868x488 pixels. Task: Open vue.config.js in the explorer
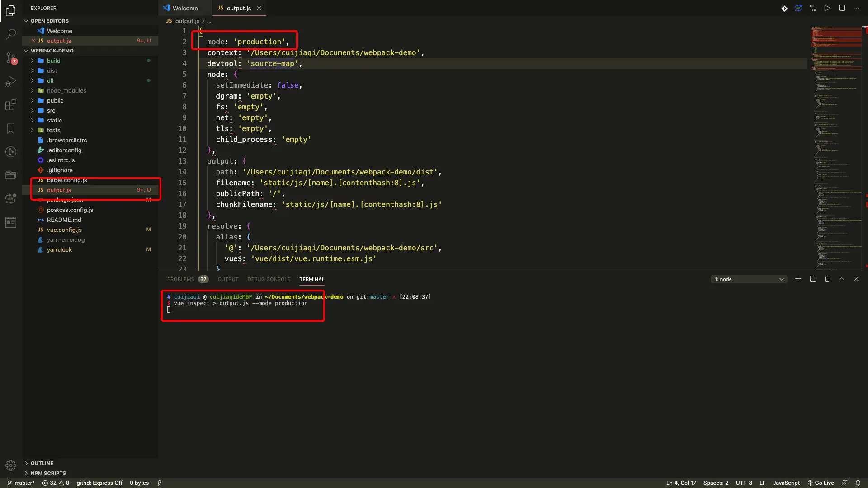[64, 230]
